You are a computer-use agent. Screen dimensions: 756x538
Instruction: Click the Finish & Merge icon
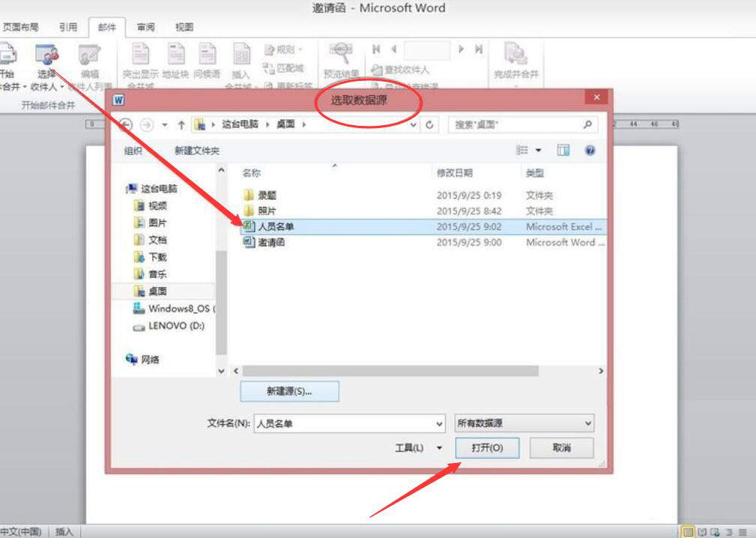516,54
